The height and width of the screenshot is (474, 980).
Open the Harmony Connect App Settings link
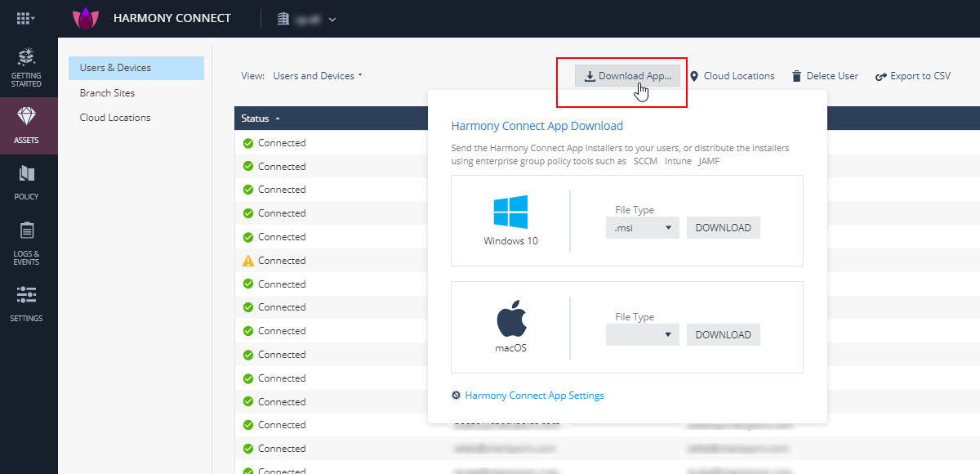[535, 396]
